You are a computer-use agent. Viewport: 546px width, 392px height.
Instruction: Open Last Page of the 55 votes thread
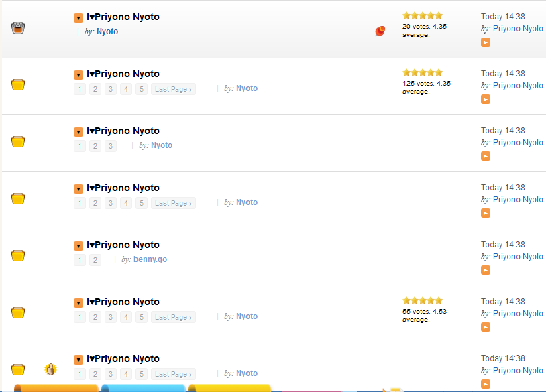point(173,317)
